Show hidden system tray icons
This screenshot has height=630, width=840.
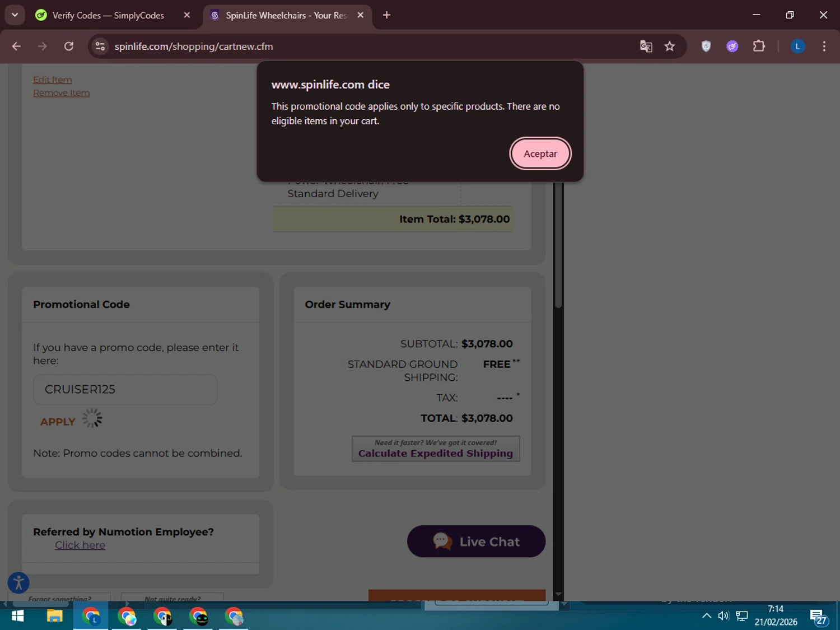(707, 616)
